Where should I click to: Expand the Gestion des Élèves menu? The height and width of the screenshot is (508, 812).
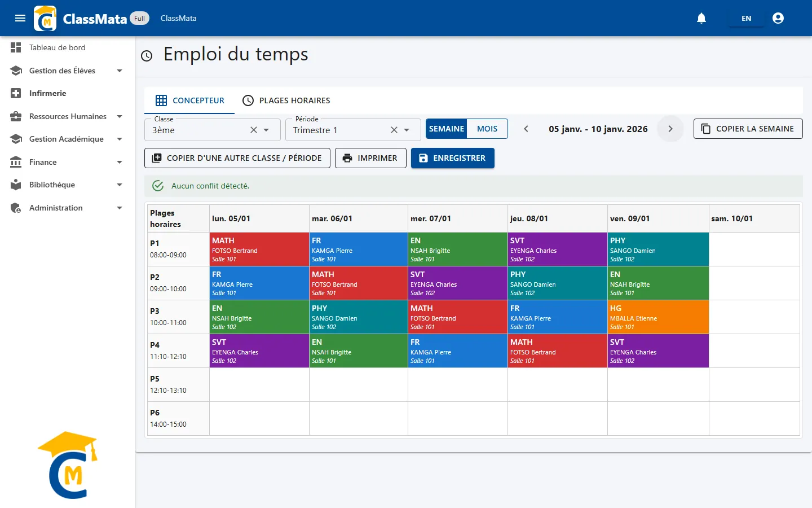[x=68, y=71]
